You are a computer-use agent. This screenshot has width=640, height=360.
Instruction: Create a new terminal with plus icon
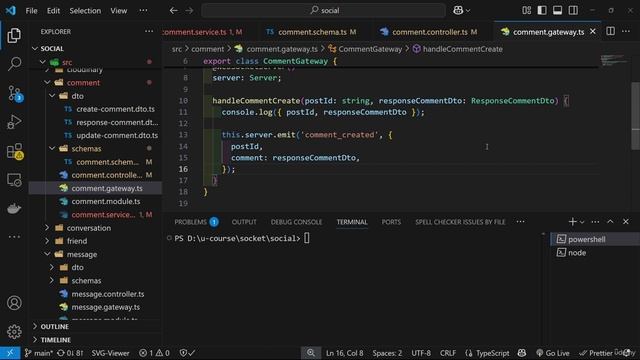[x=572, y=222]
